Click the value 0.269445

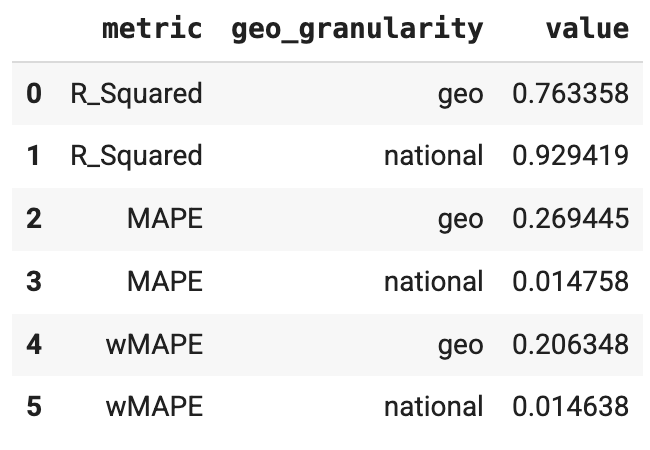tap(570, 219)
